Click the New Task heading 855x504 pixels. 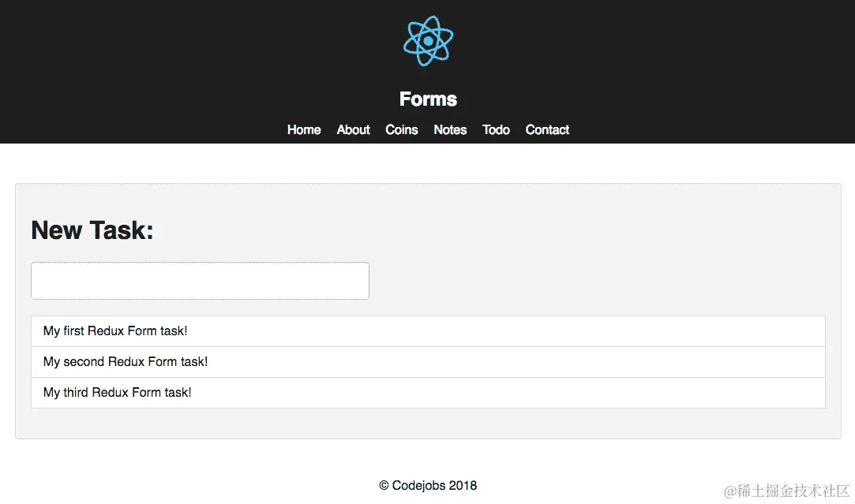click(x=92, y=230)
